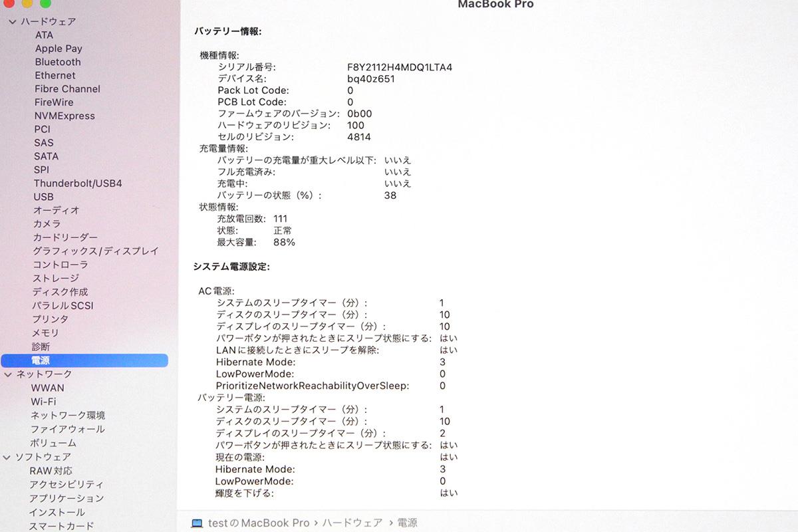Click the 状態 value 正常
Image resolution: width=798 pixels, height=532 pixels.
point(283,230)
